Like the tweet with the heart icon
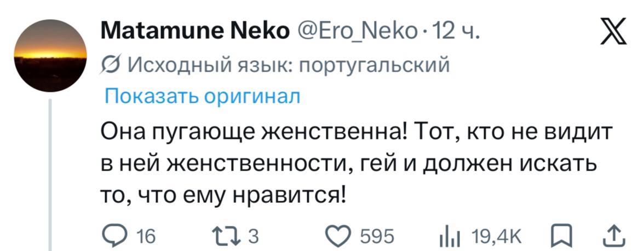 coord(340,236)
